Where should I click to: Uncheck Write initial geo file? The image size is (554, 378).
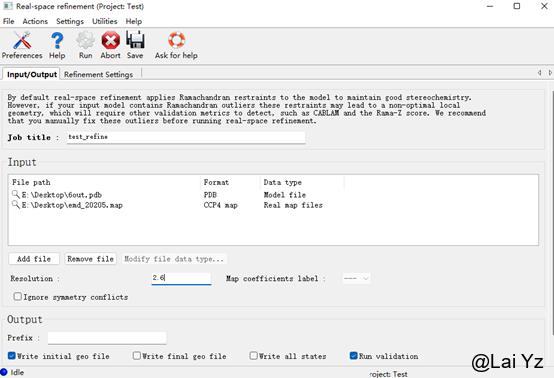coord(12,355)
